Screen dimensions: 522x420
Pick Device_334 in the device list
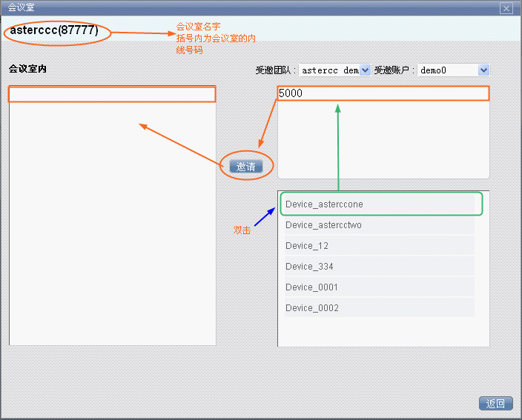379,267
